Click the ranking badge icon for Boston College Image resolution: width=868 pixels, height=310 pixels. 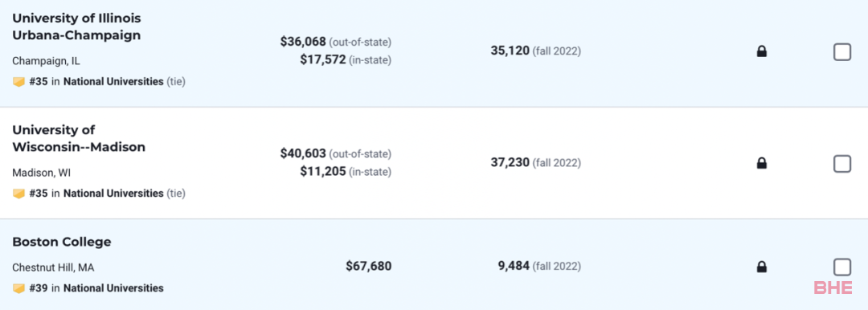pos(18,288)
